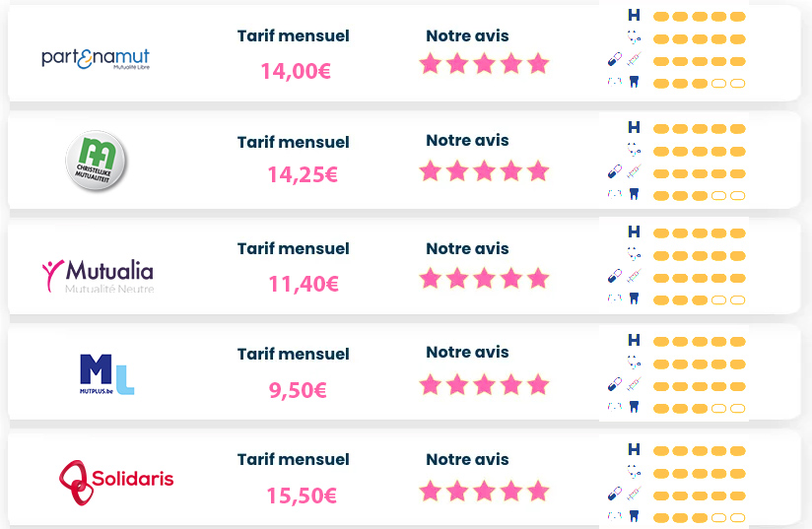
Task: Click the 15,50€ Solidaris monthly tariff
Action: [x=302, y=496]
